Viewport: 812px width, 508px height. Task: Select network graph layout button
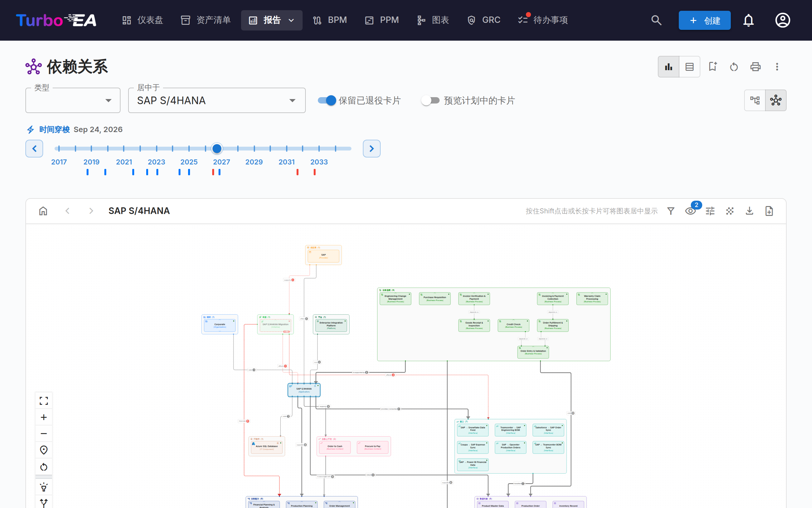[776, 100]
